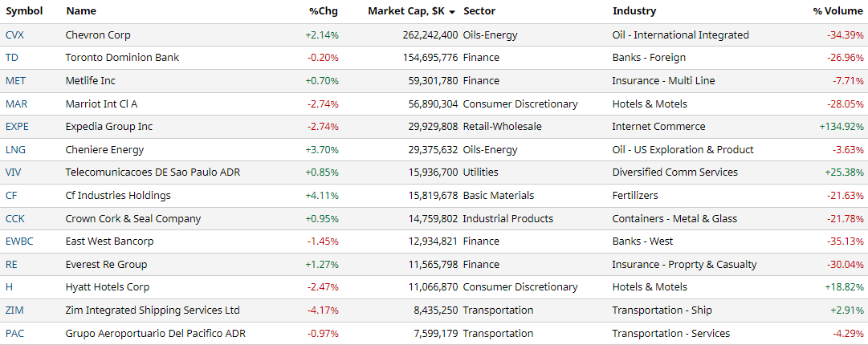Click the CCK ticker symbol

coord(15,218)
